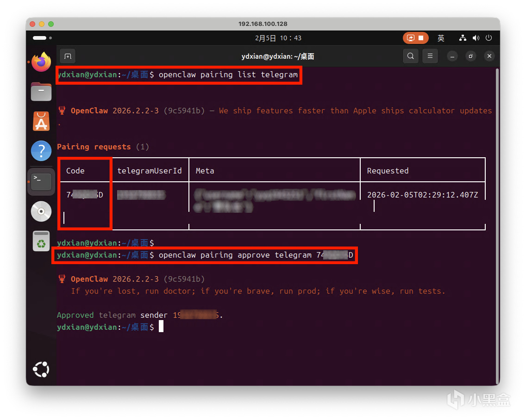Open the power menu icon
Viewport: 526px width, 420px height.
click(x=489, y=38)
